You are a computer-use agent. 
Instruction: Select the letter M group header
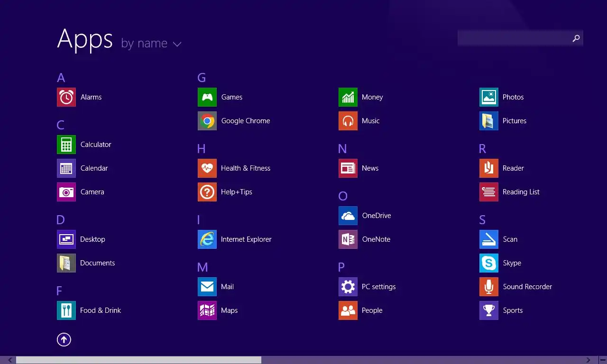[x=202, y=267]
